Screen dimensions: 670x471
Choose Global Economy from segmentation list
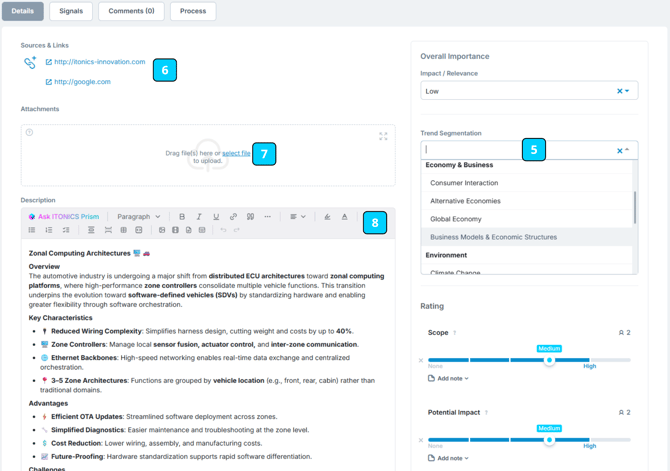click(456, 219)
